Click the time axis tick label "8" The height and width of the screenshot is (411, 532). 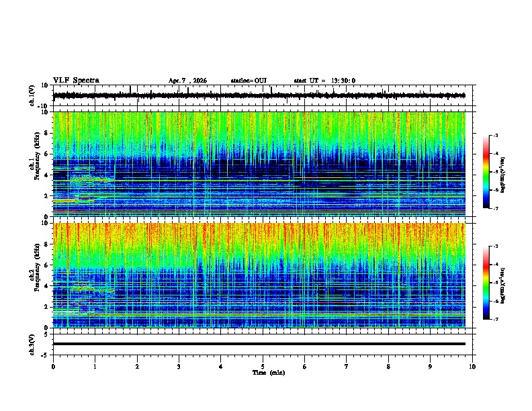pos(388,367)
